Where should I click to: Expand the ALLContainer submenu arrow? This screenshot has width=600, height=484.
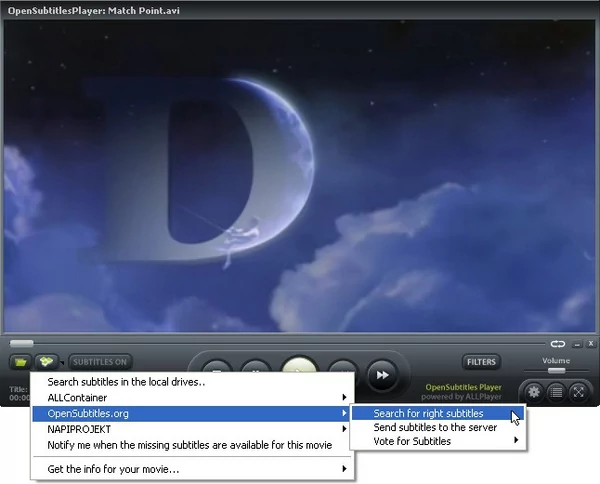tap(344, 398)
